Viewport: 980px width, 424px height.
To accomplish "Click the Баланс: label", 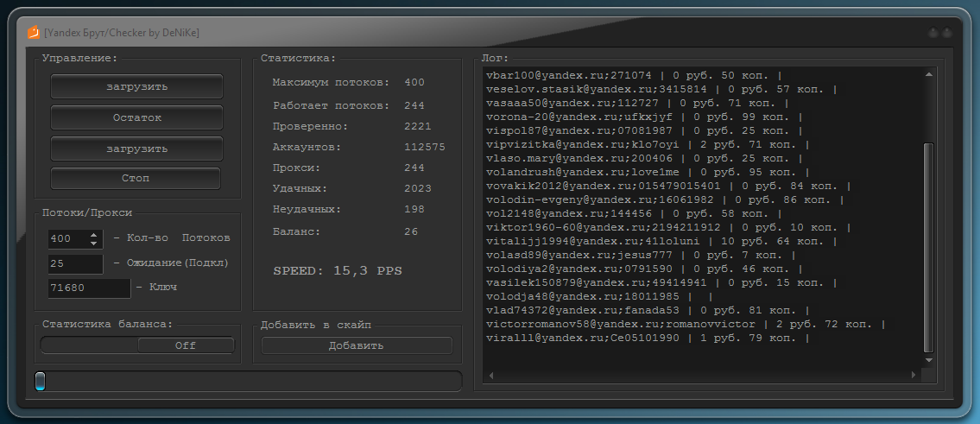I will 296,232.
